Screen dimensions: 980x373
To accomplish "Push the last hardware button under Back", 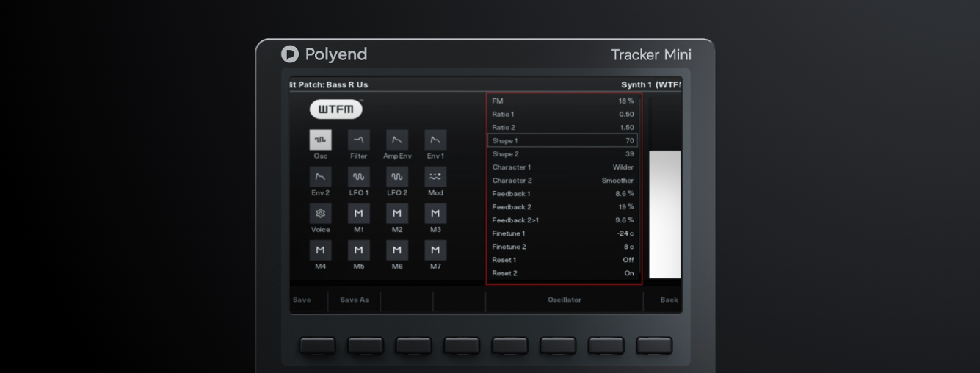I will pyautogui.click(x=654, y=346).
